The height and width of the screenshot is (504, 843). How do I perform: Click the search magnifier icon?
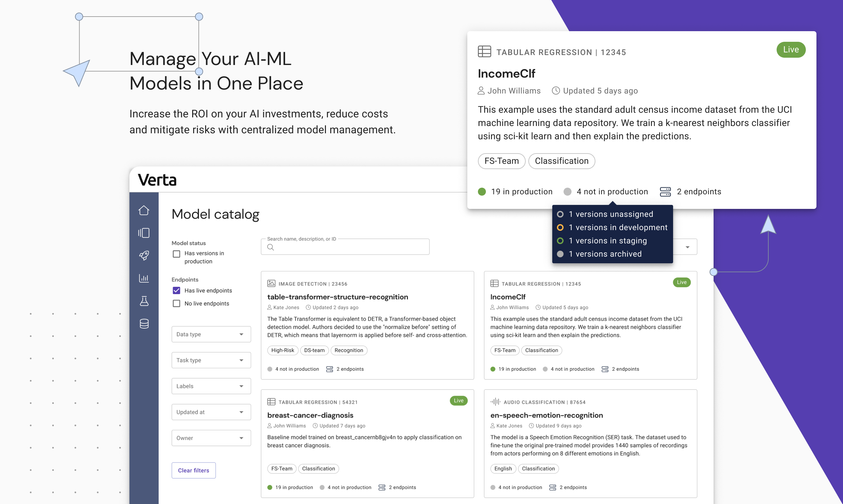pyautogui.click(x=270, y=247)
